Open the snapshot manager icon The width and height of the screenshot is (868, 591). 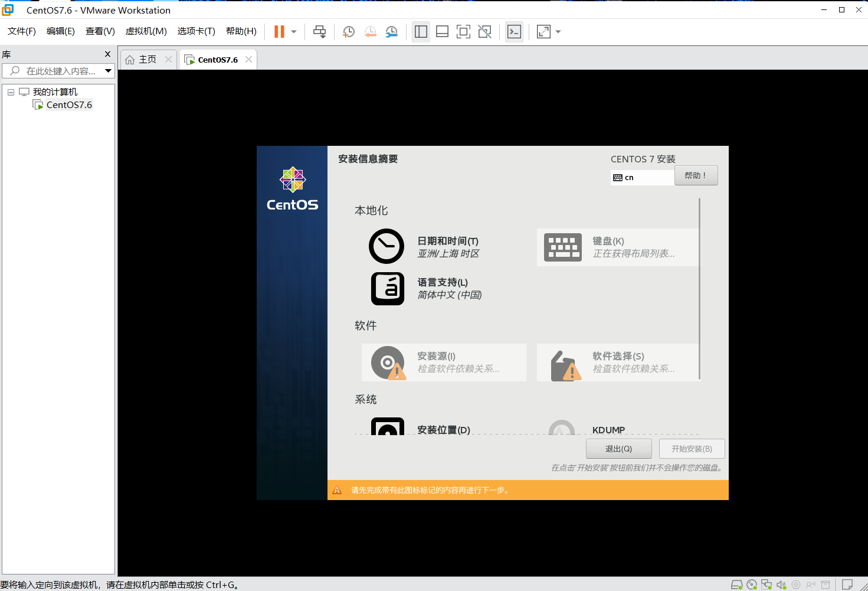coord(391,31)
